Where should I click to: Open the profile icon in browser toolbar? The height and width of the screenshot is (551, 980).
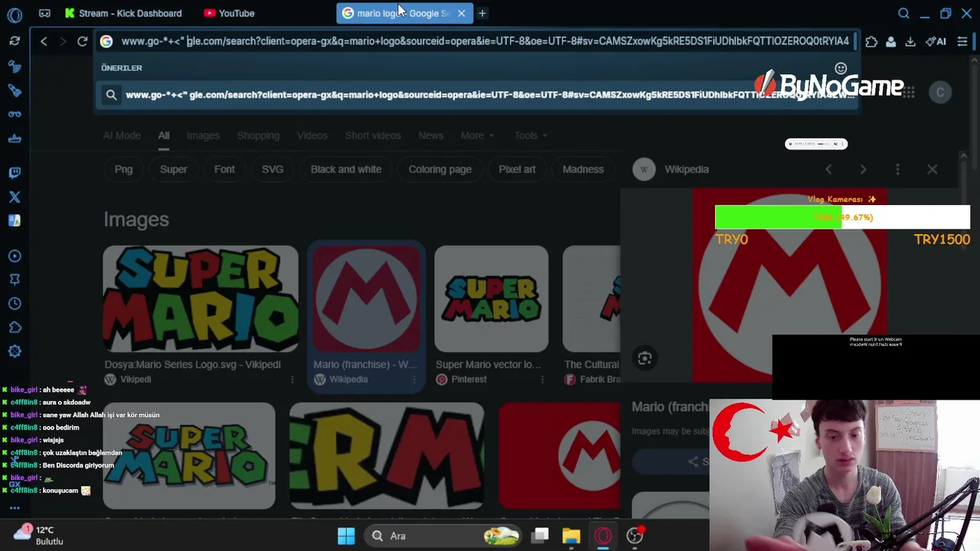(890, 41)
